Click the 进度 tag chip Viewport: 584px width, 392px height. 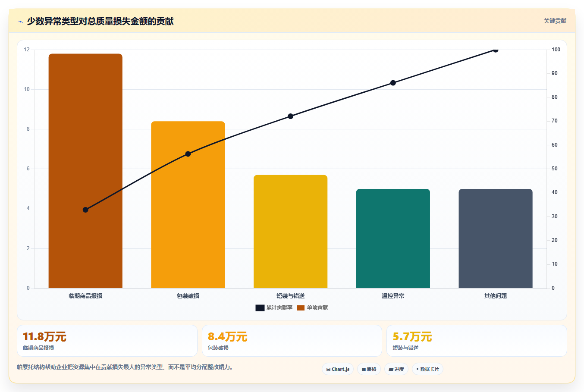point(396,369)
